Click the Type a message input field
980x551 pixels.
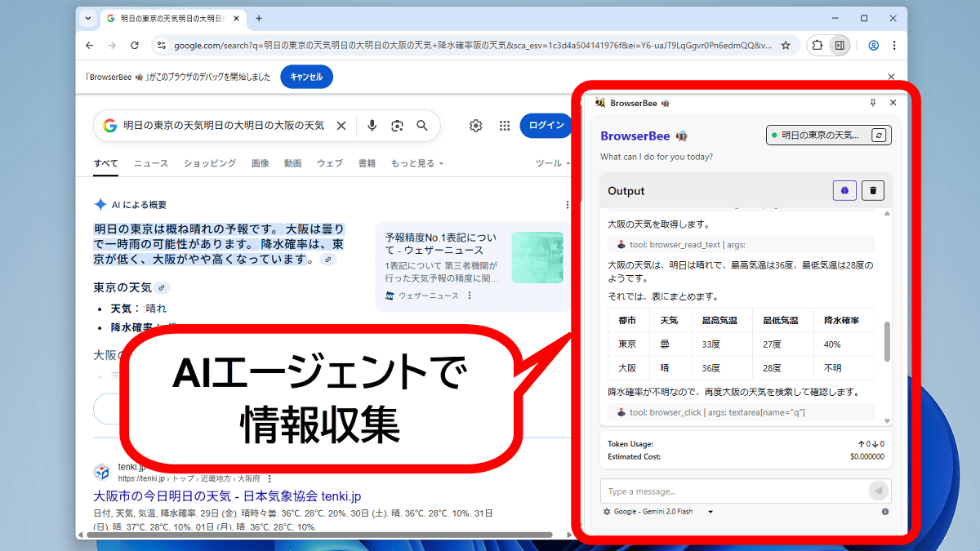point(733,491)
